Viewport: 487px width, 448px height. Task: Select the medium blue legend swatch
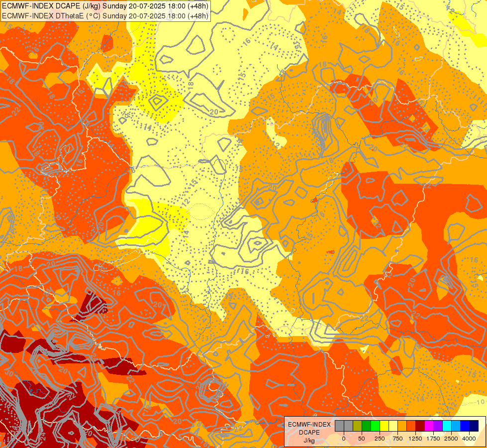pyautogui.click(x=465, y=426)
